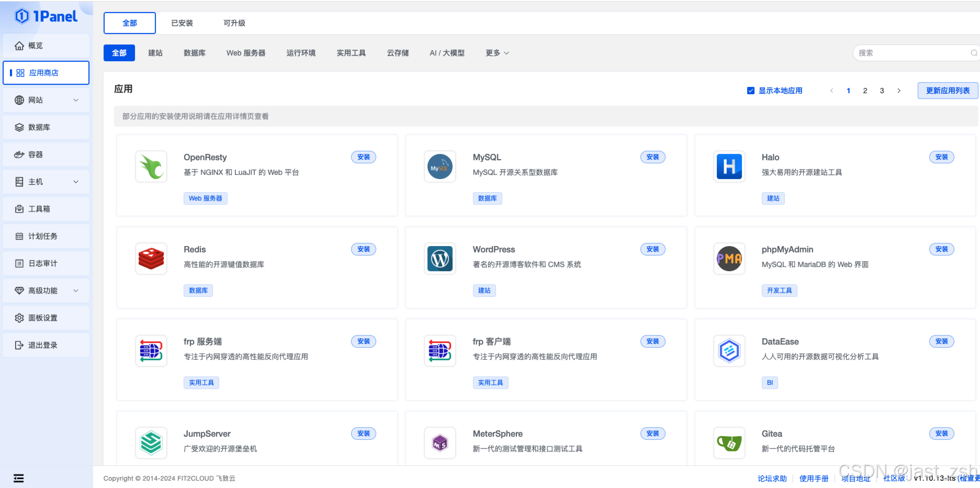980x488 pixels.
Task: Go to previous page arrow
Action: (x=831, y=91)
